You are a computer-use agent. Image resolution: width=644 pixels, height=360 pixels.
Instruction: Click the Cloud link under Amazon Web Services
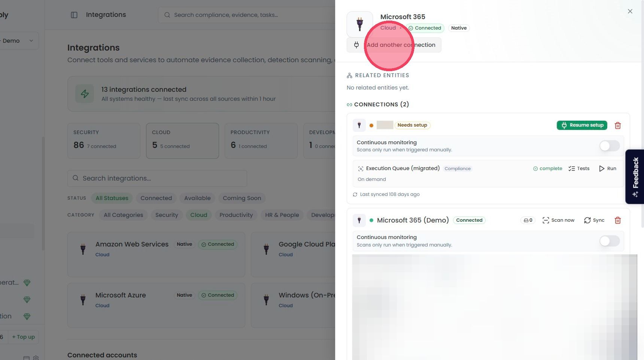[x=102, y=255]
